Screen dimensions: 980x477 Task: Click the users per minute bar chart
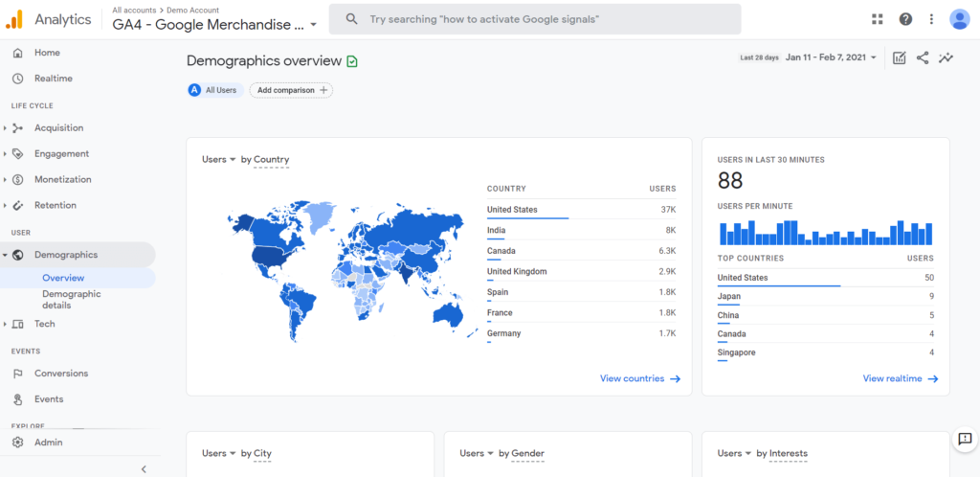[x=826, y=233]
